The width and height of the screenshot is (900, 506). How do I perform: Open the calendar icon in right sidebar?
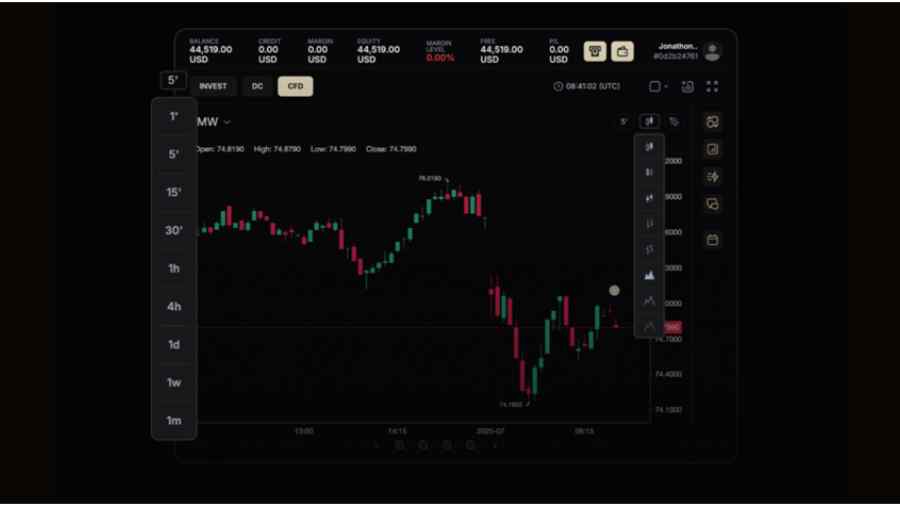(x=712, y=240)
